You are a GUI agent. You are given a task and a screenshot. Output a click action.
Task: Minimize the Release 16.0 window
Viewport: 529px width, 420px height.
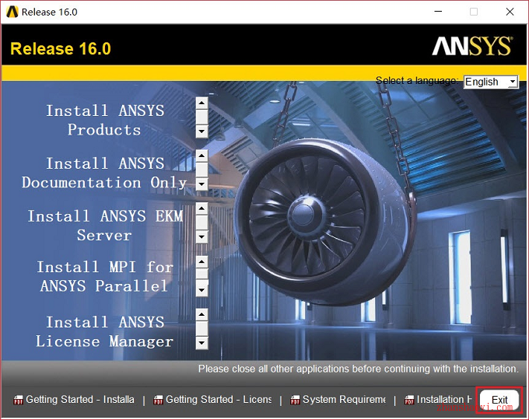point(438,12)
